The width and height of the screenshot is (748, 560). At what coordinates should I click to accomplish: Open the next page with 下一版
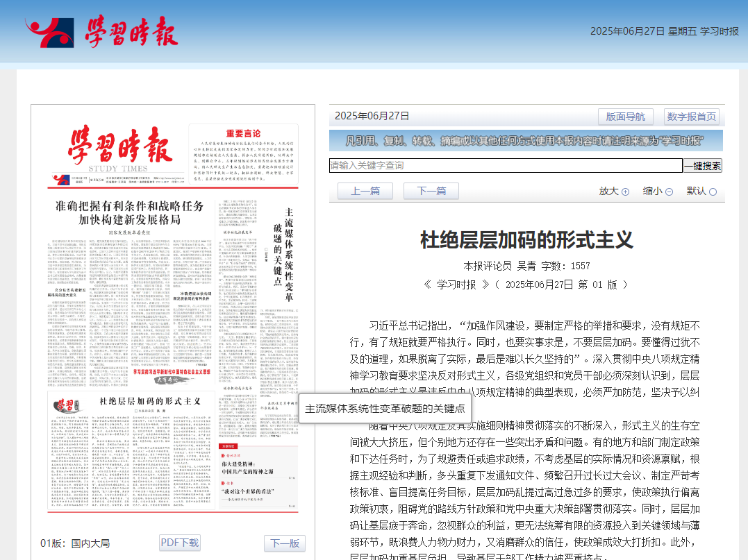[x=285, y=543]
